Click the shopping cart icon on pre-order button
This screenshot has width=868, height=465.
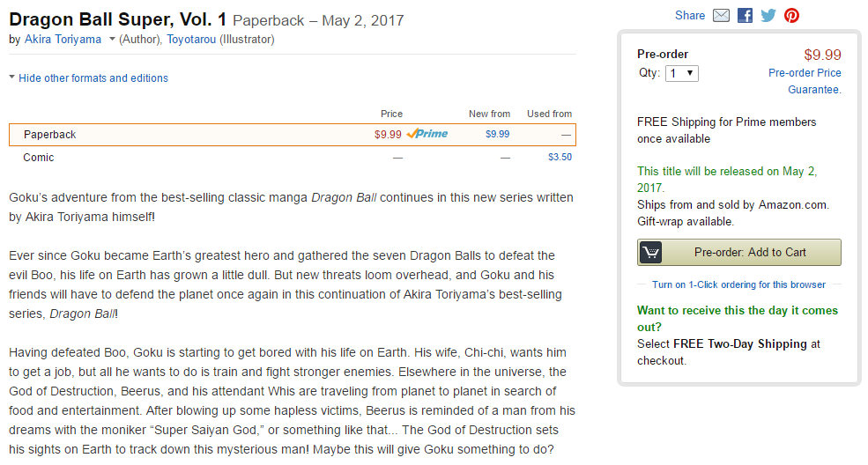pyautogui.click(x=651, y=252)
